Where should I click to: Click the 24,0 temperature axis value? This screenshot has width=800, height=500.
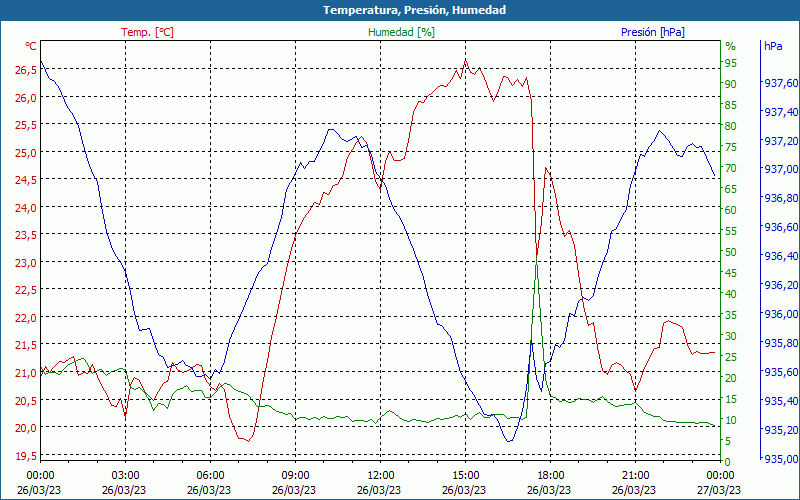click(x=26, y=208)
